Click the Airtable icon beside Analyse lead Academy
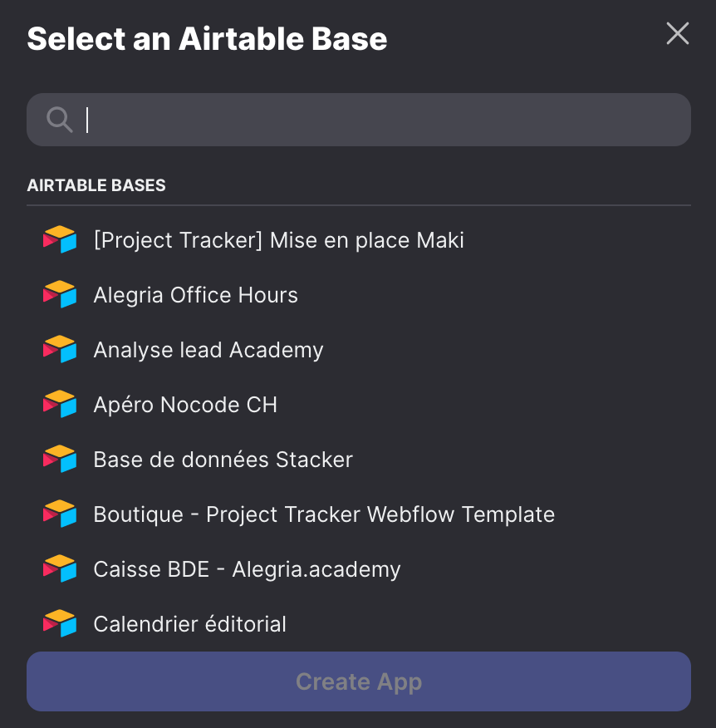This screenshot has width=716, height=728. (x=60, y=349)
